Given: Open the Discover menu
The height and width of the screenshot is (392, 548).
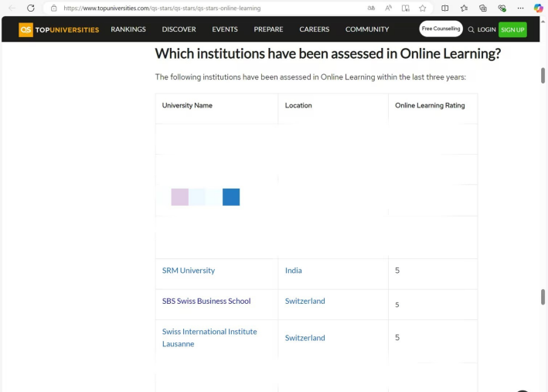Looking at the screenshot, I should coord(179,29).
